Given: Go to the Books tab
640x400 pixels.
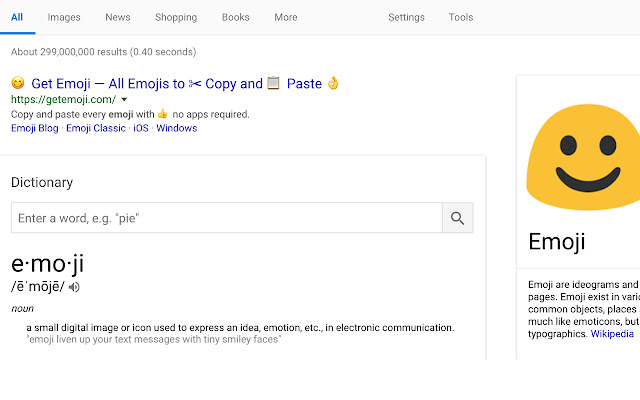Looking at the screenshot, I should coord(236,17).
